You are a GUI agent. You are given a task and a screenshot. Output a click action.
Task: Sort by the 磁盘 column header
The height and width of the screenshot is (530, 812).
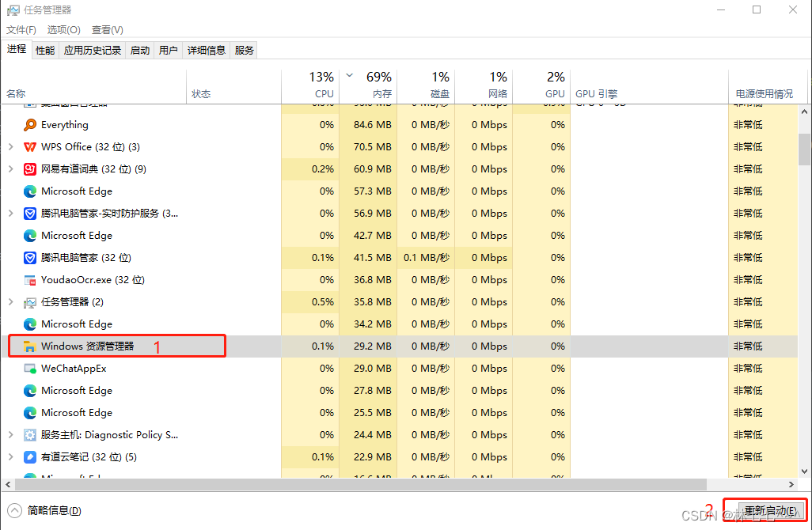[x=426, y=87]
